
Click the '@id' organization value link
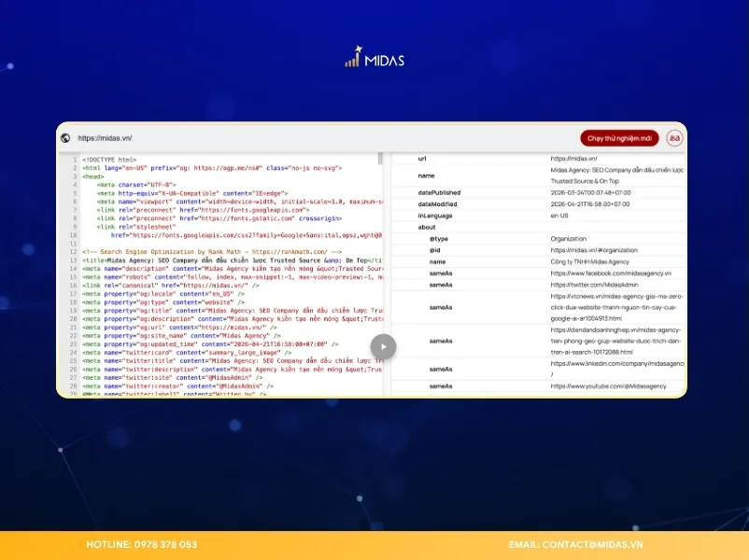[x=598, y=249]
